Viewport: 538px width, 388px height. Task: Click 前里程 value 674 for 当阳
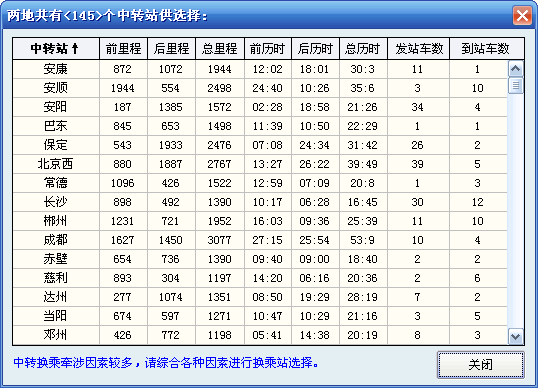pyautogui.click(x=122, y=316)
